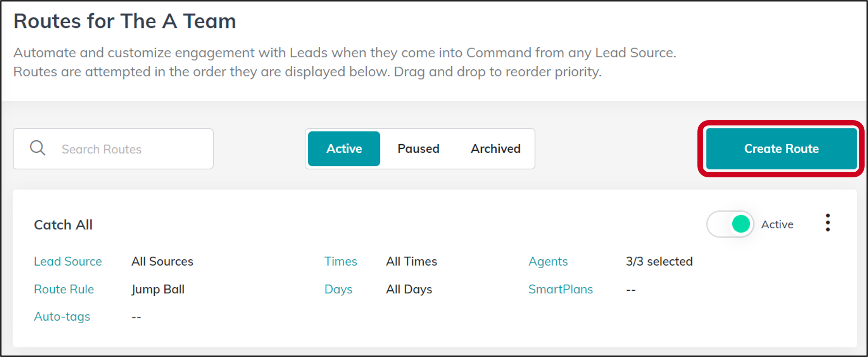Image resolution: width=868 pixels, height=357 pixels.
Task: Click the Auto-tags link
Action: 62,317
